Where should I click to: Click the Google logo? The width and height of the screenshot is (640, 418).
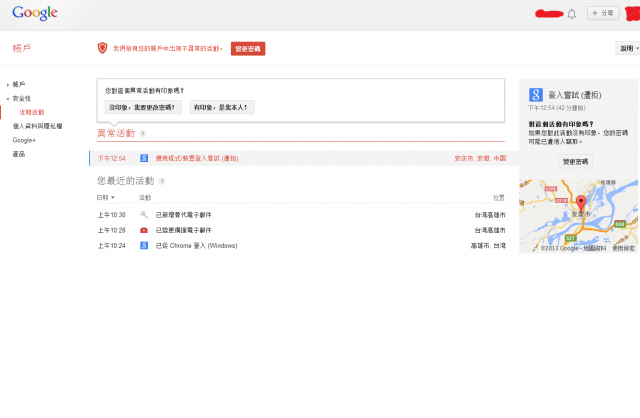pos(35,13)
